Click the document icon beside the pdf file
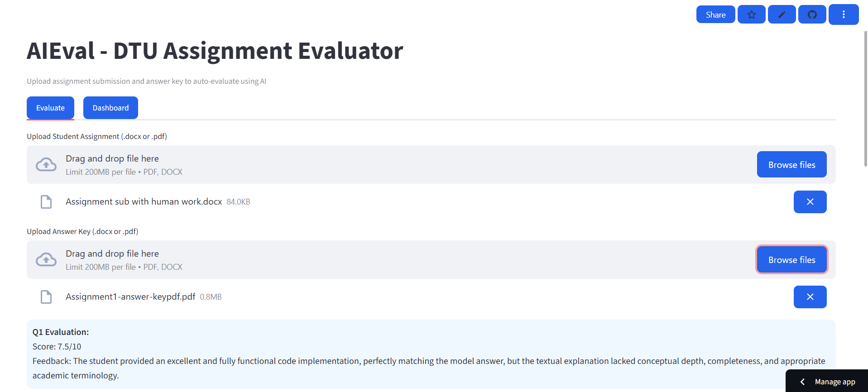The image size is (868, 392). [46, 297]
